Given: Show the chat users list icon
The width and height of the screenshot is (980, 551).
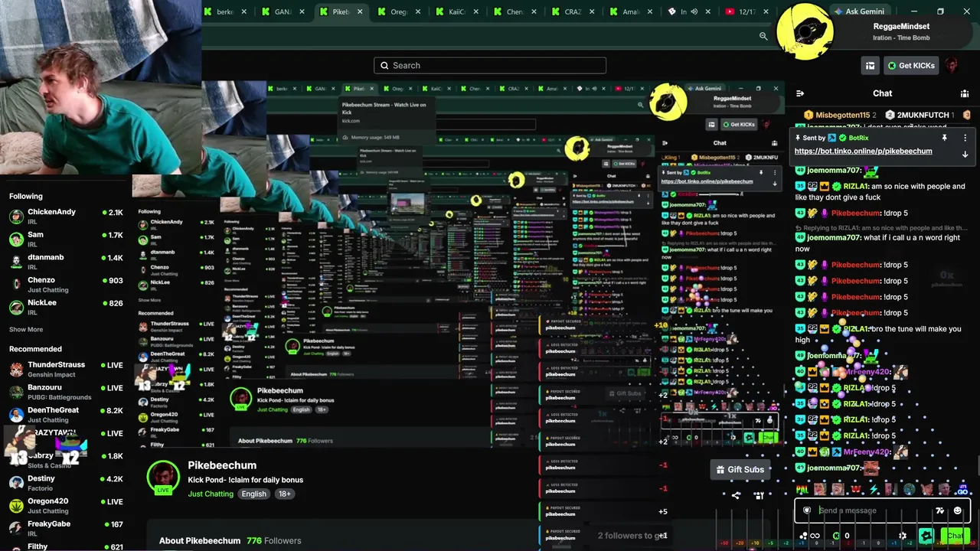Looking at the screenshot, I should [965, 93].
